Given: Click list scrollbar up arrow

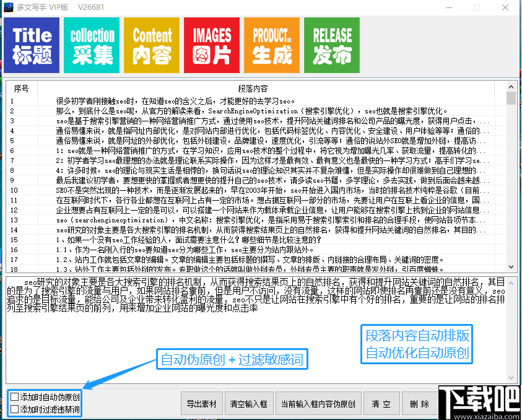Looking at the screenshot, I should point(511,87).
